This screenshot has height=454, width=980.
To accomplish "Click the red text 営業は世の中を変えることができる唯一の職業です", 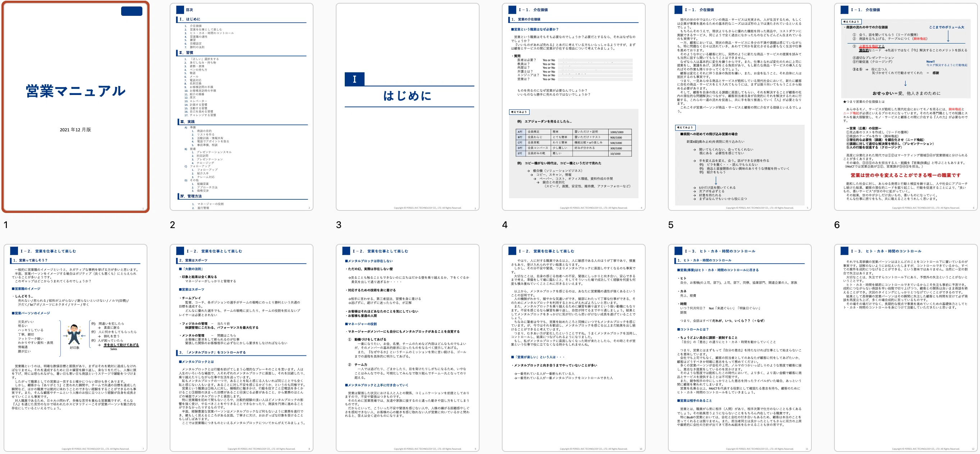I will click(x=906, y=176).
